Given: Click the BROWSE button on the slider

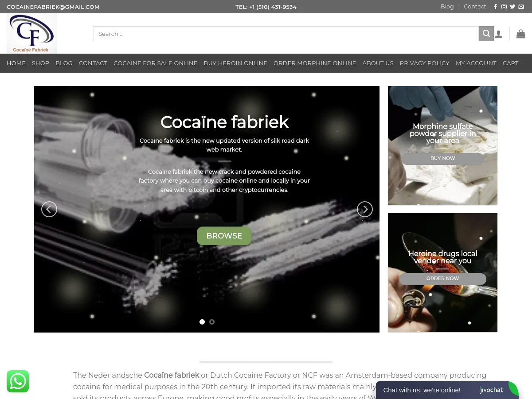Looking at the screenshot, I should (224, 235).
